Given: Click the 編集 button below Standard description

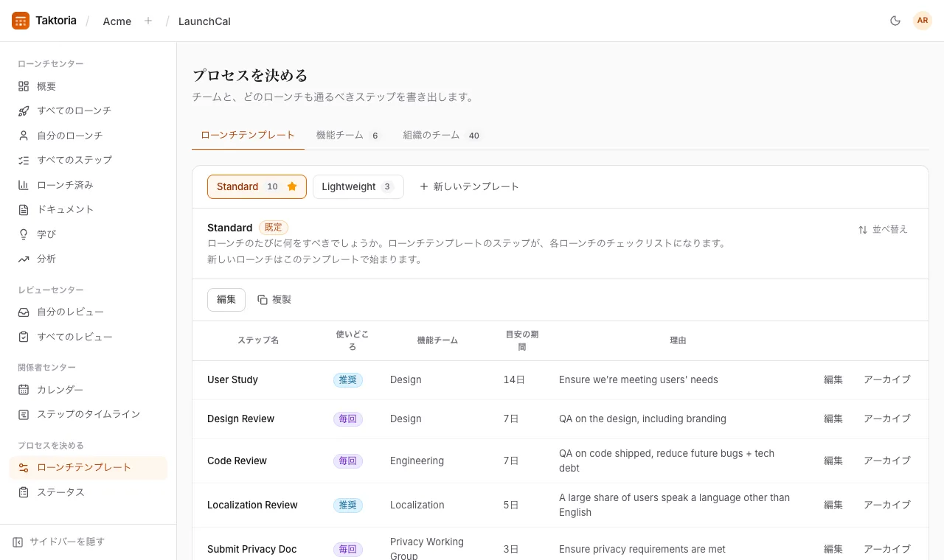Looking at the screenshot, I should (226, 300).
